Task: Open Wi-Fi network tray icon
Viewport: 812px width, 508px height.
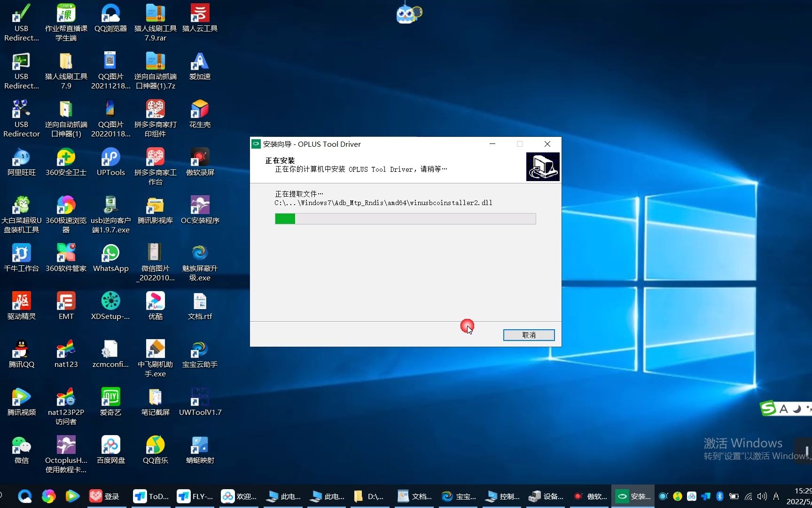Action: tap(748, 496)
